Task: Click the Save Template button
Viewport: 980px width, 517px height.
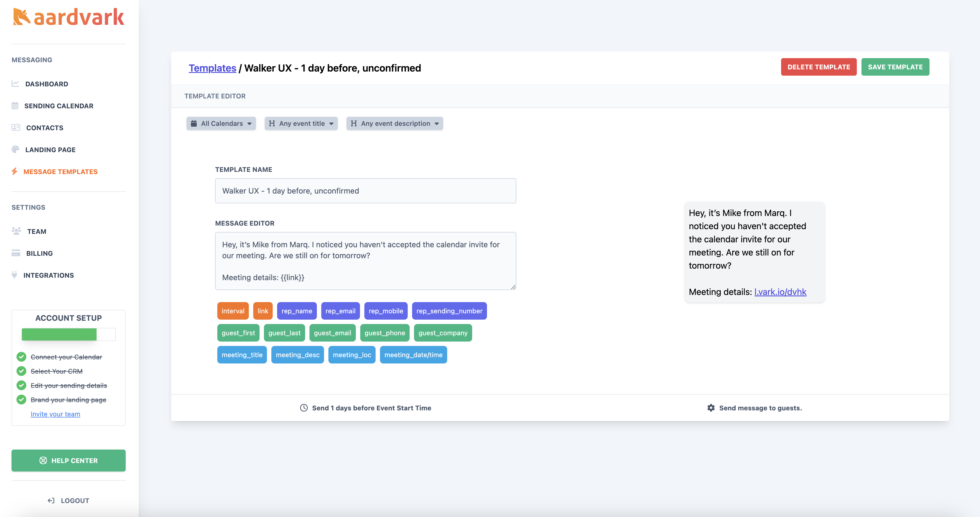Action: 895,67
